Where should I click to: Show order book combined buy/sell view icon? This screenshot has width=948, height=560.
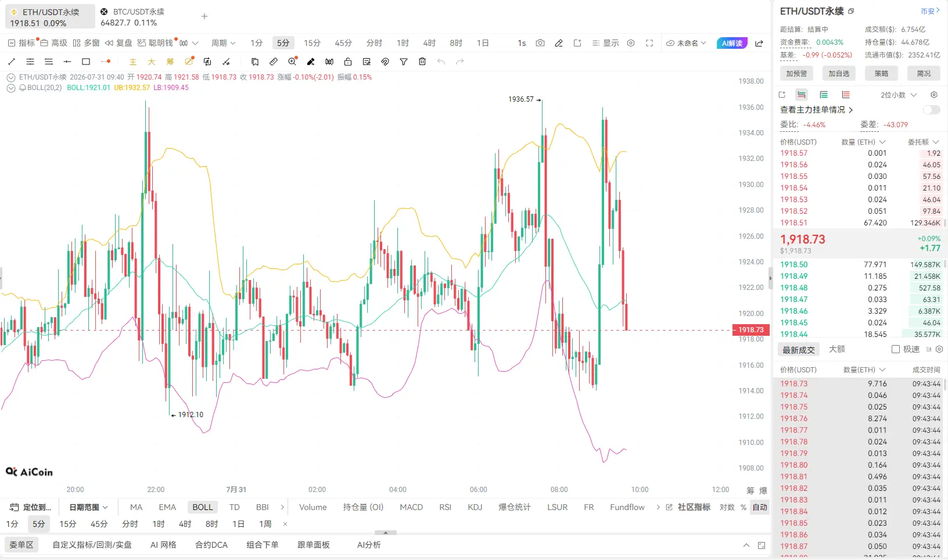coord(802,95)
